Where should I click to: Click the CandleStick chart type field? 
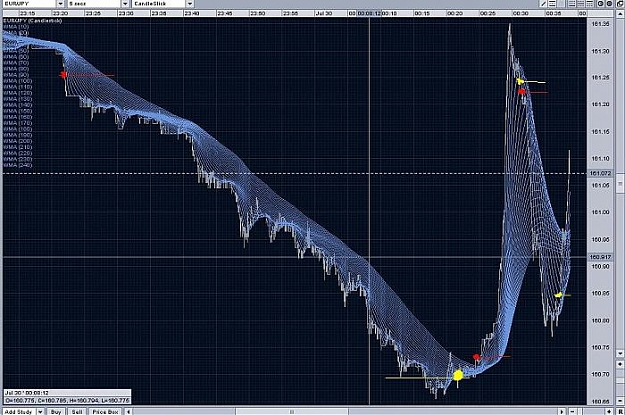pyautogui.click(x=159, y=4)
